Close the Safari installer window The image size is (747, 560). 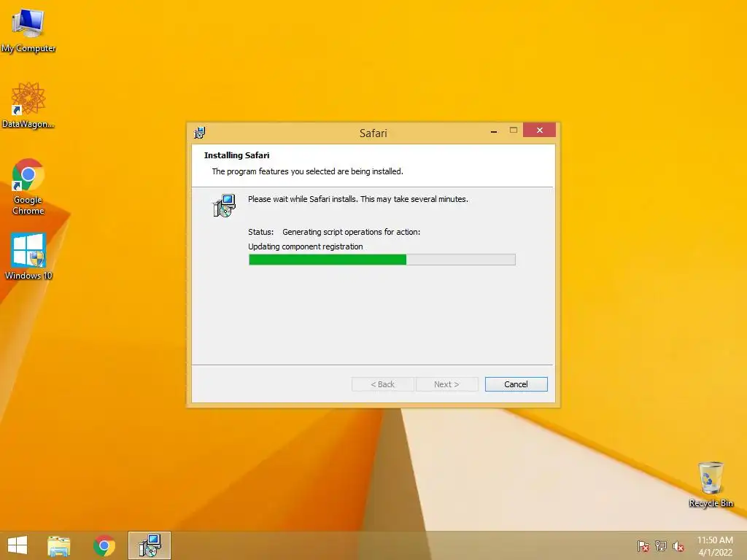pos(539,130)
